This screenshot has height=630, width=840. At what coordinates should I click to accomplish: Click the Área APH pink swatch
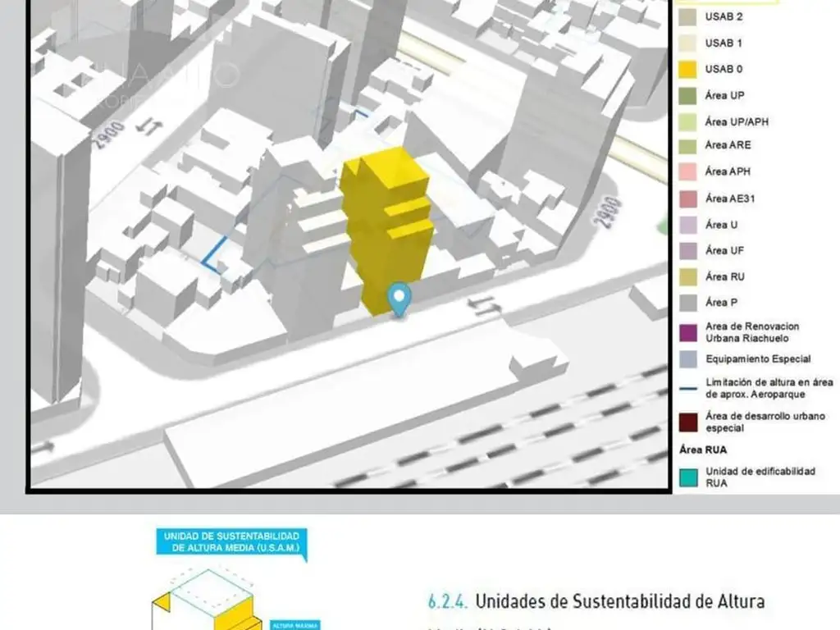[688, 172]
